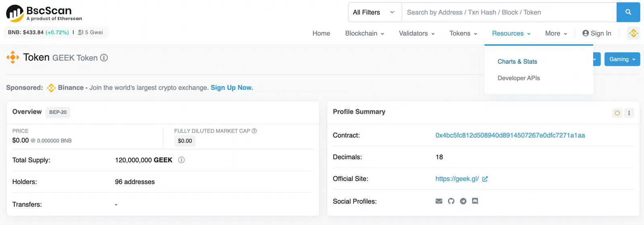Click the total supply info icon
The width and height of the screenshot is (644, 225).
(x=182, y=160)
